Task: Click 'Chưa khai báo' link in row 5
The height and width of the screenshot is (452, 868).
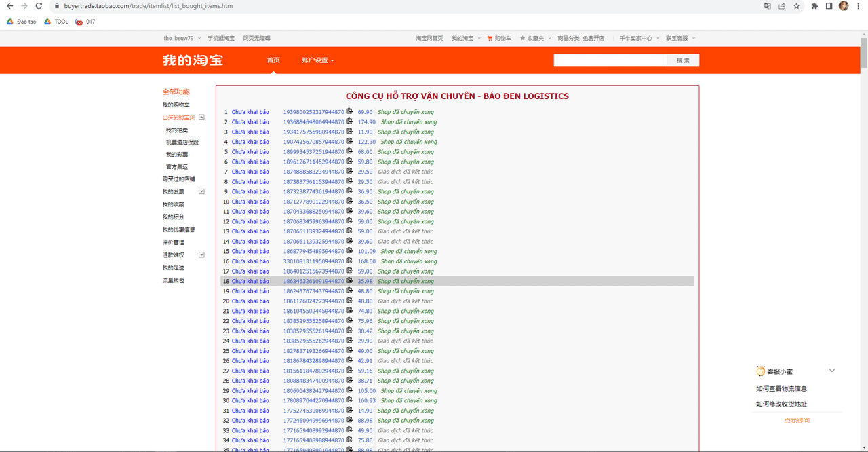Action: (x=250, y=152)
